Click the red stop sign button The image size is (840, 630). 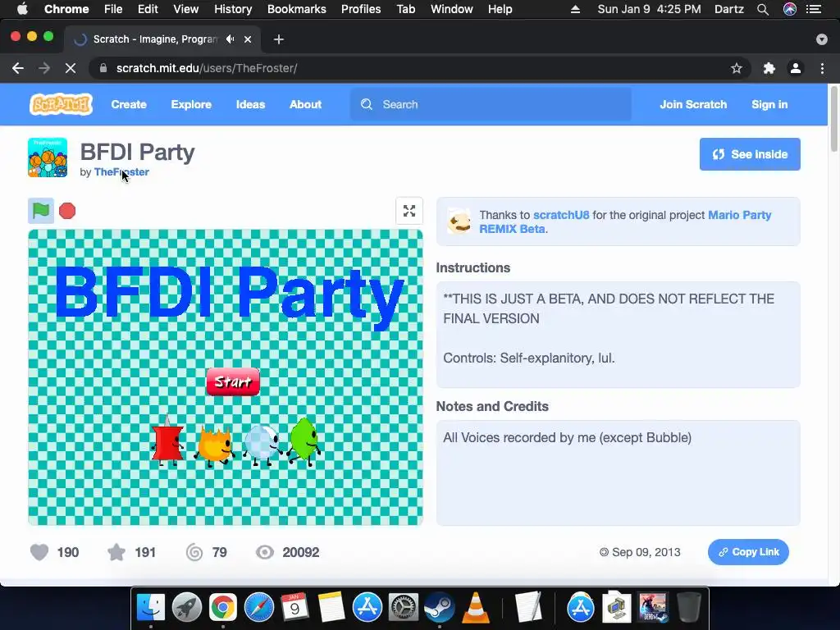click(67, 211)
